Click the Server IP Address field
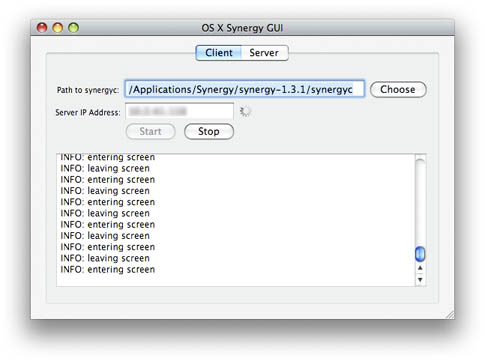 pos(179,111)
